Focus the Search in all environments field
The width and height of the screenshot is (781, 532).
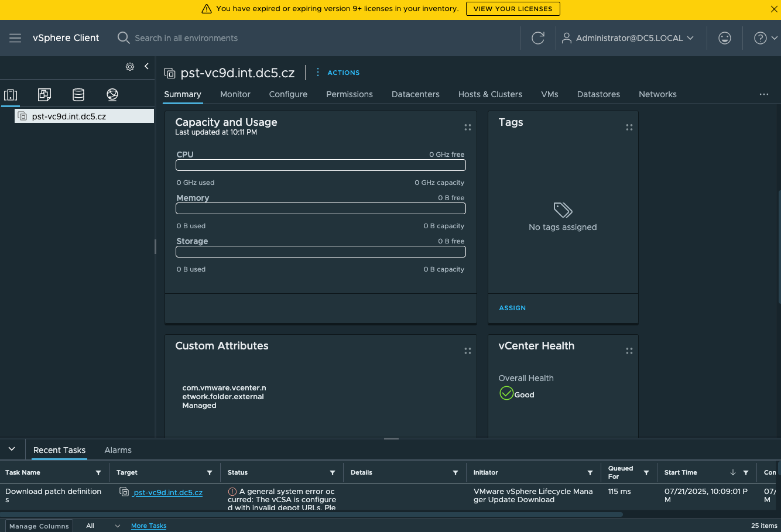tap(186, 38)
